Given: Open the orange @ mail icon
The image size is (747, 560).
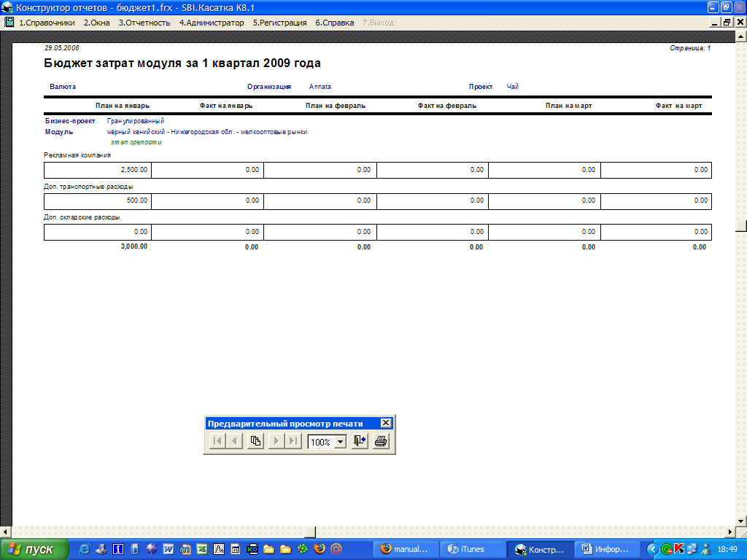Looking at the screenshot, I should click(336, 549).
